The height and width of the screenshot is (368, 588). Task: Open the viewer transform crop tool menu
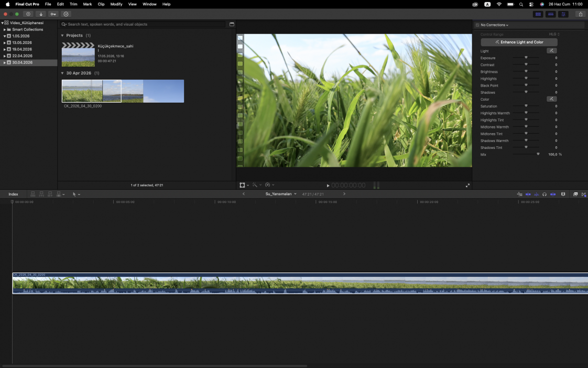[x=244, y=185]
